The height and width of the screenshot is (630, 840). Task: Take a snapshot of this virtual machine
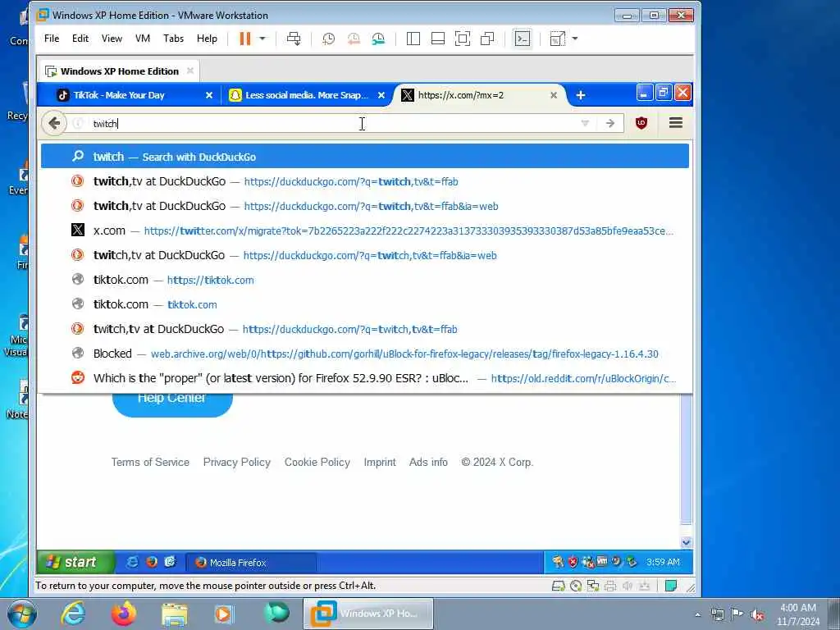click(x=328, y=39)
